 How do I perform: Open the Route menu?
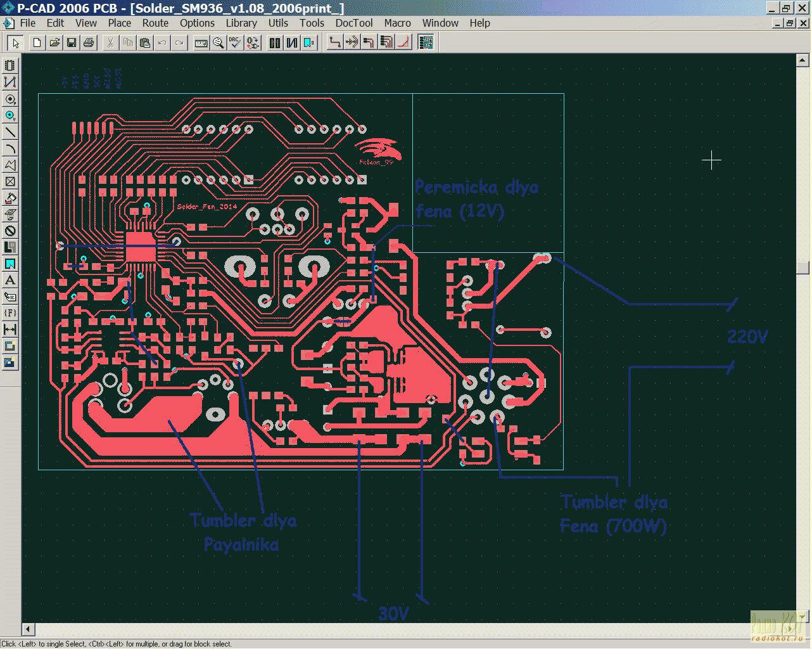[x=155, y=23]
